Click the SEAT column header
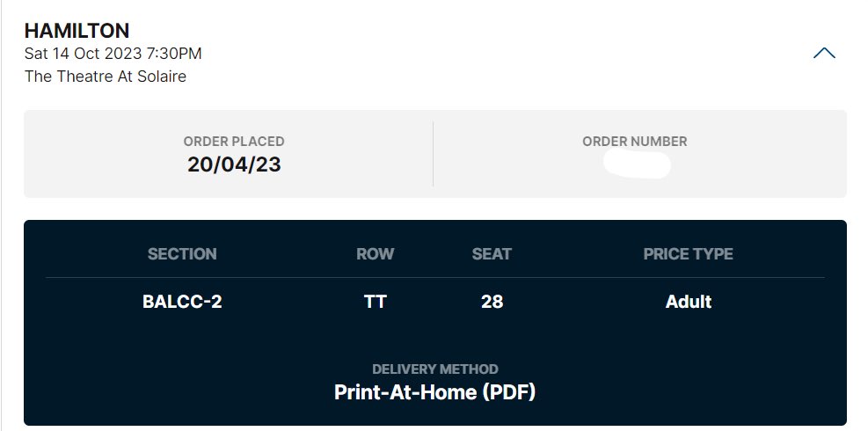Screen dimensions: 868x431 pos(492,253)
